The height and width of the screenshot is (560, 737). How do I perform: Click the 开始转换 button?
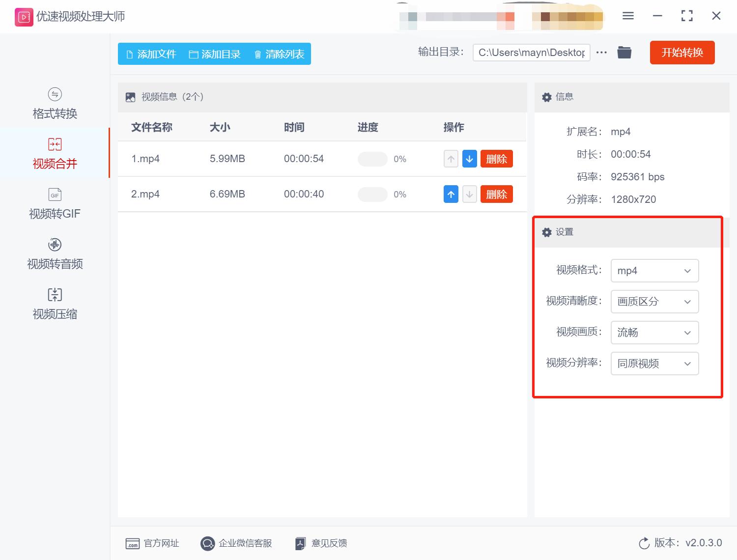682,53
